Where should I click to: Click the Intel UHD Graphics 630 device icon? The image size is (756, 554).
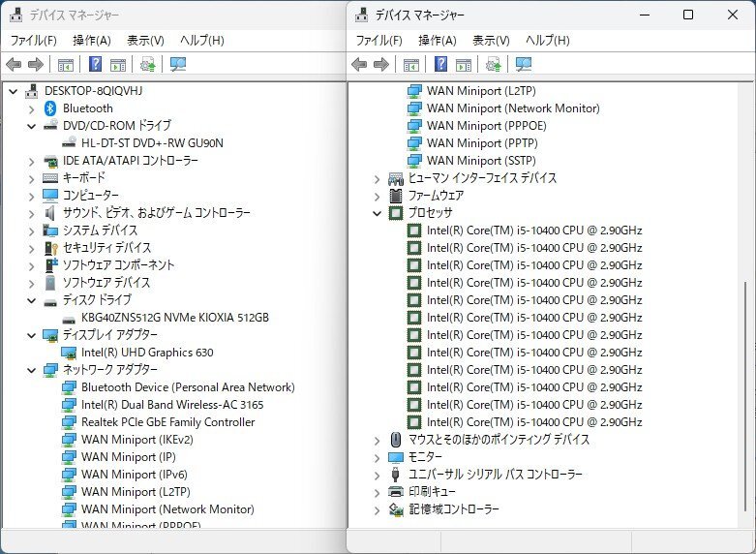(x=69, y=353)
